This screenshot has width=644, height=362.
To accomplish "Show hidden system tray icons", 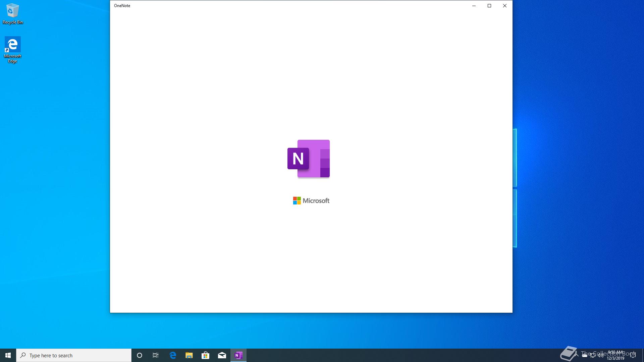I will point(577,355).
